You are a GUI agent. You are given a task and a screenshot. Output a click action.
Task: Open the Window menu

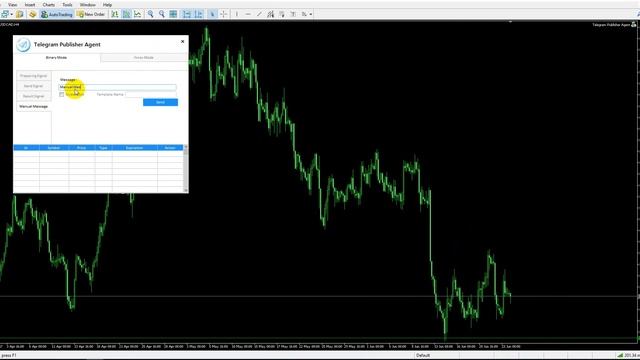(87, 5)
